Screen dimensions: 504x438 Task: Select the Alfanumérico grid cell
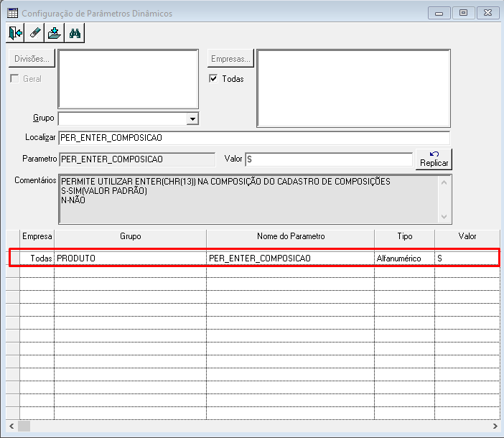pyautogui.click(x=405, y=258)
